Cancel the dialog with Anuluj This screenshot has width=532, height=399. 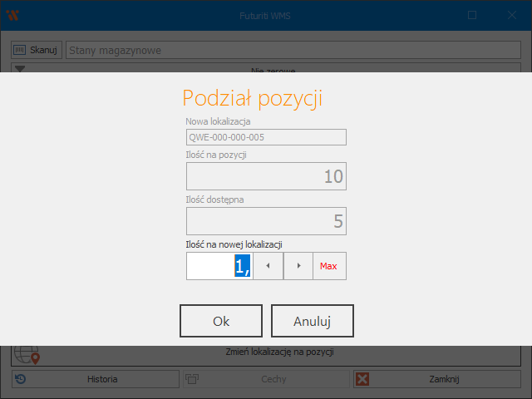pyautogui.click(x=313, y=321)
